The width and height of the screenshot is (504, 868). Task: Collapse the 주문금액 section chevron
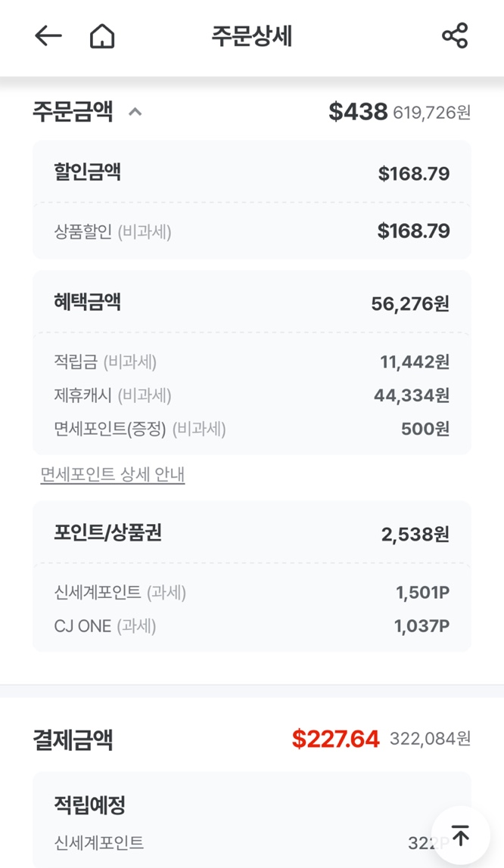135,113
